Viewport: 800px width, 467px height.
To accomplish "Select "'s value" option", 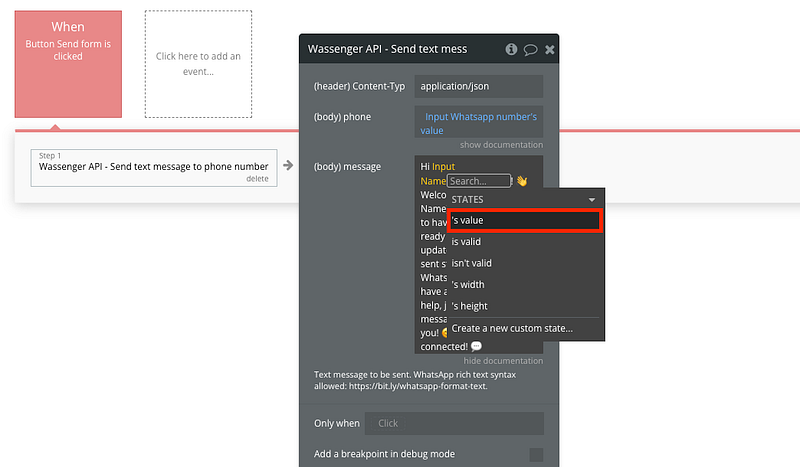I will 524,221.
